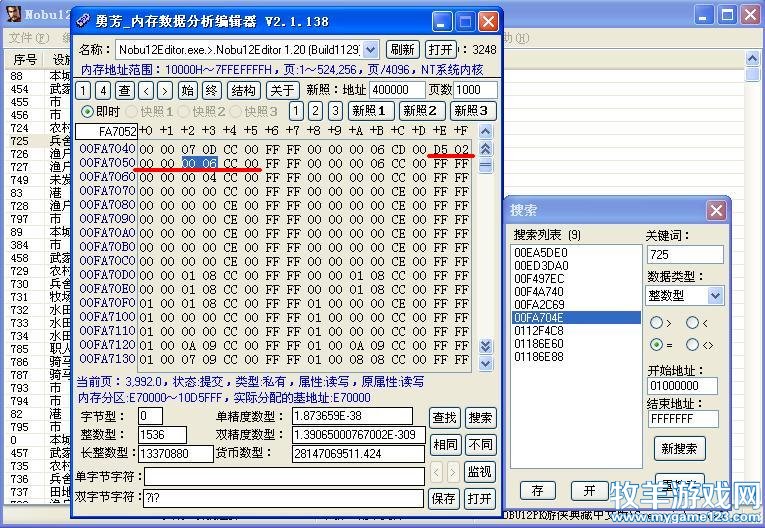Open the 数据类型 整数型 dropdown
Screen dimensions: 765x528
(715, 296)
